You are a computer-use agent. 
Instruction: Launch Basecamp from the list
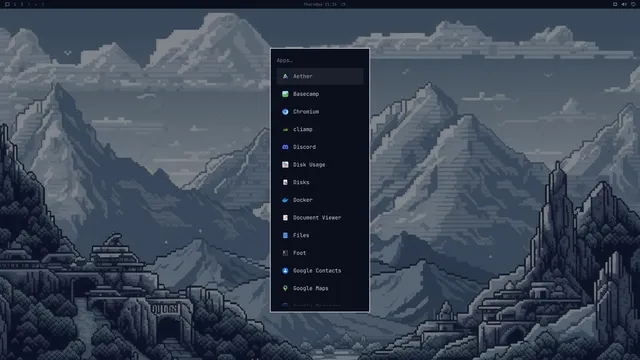(320, 94)
